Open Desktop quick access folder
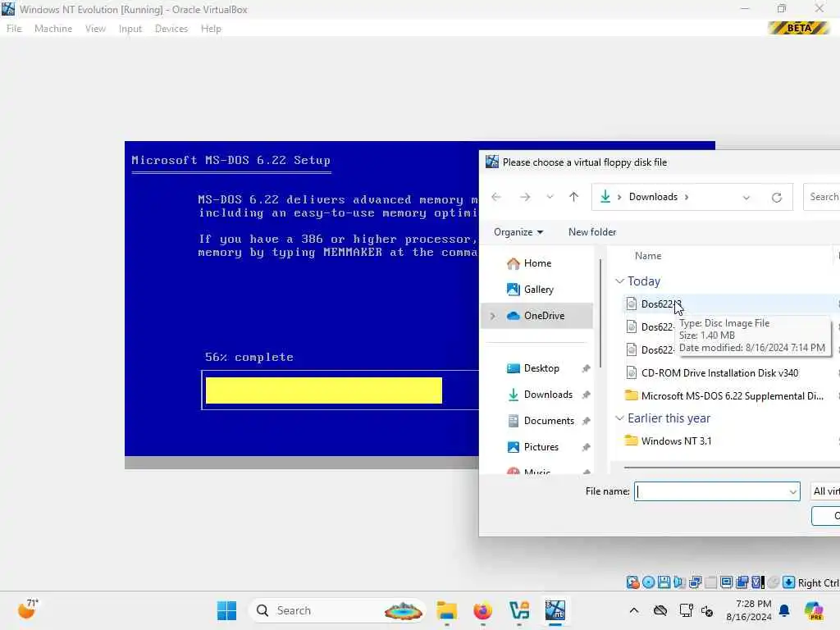The width and height of the screenshot is (840, 630). coord(541,368)
